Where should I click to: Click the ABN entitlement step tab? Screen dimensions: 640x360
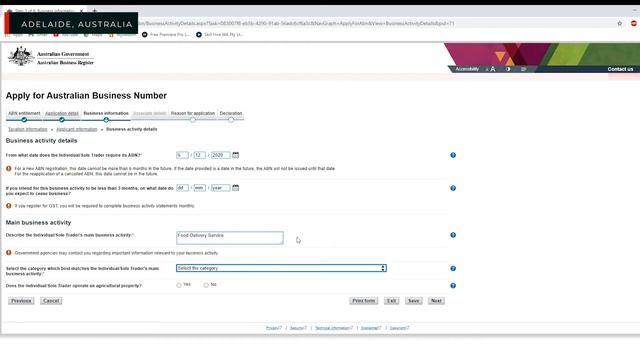(x=24, y=113)
